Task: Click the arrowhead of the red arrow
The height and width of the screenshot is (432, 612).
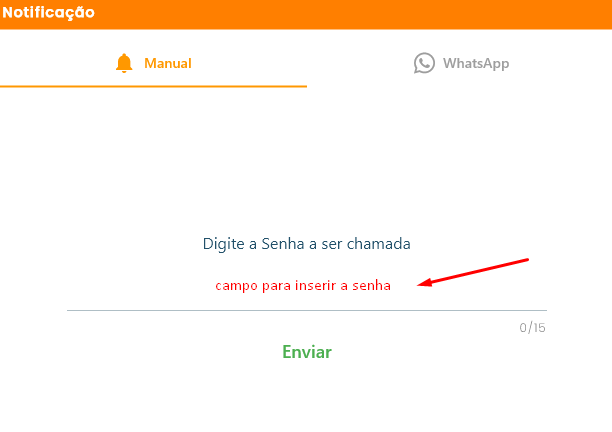Action: point(425,283)
